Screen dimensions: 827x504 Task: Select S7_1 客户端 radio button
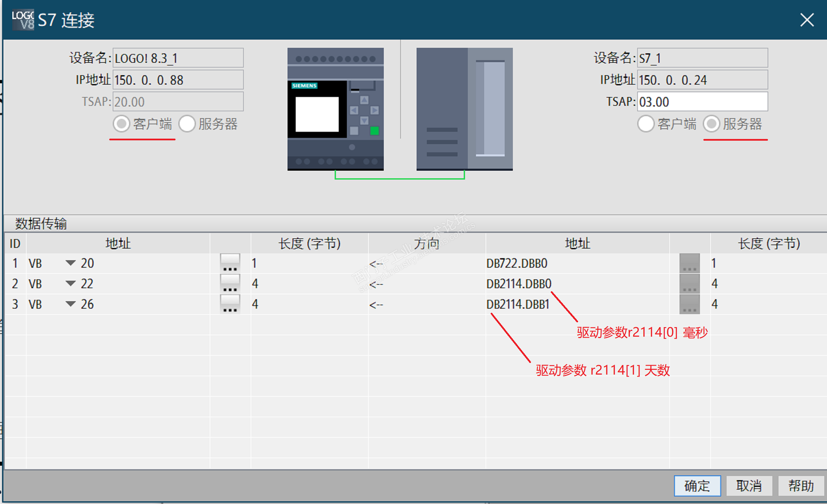pos(646,124)
